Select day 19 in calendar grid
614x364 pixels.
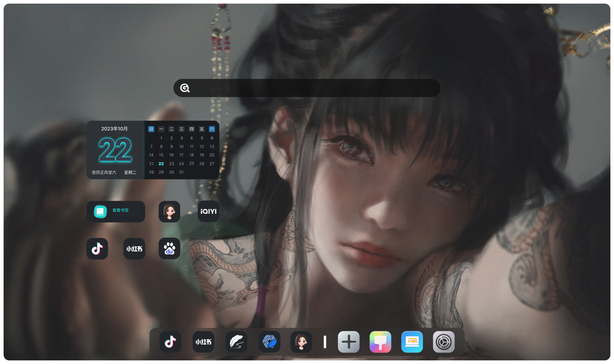point(202,155)
